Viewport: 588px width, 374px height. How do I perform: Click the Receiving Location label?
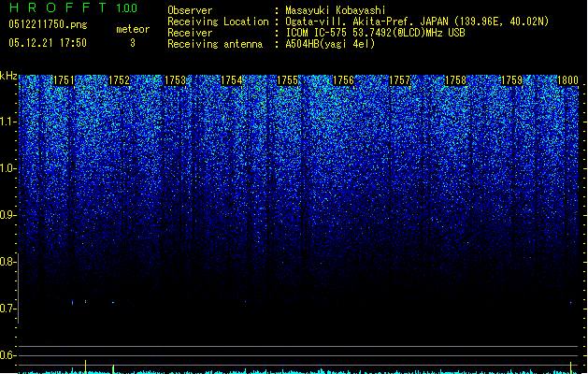pyautogui.click(x=218, y=22)
